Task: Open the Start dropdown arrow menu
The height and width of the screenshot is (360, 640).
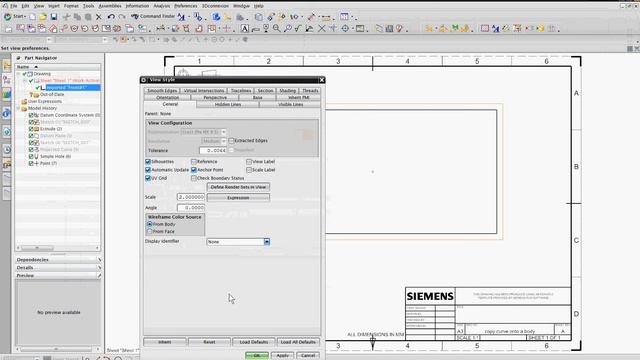Action: coord(25,17)
